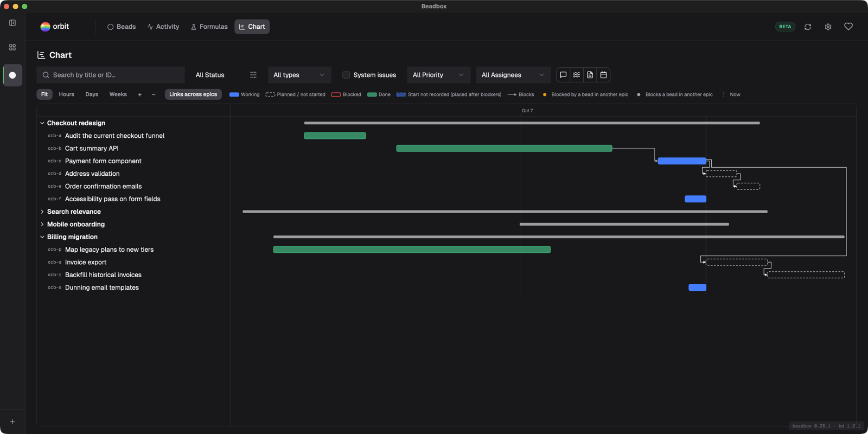868x434 pixels.
Task: Expand the Search relevance epic
Action: point(42,212)
